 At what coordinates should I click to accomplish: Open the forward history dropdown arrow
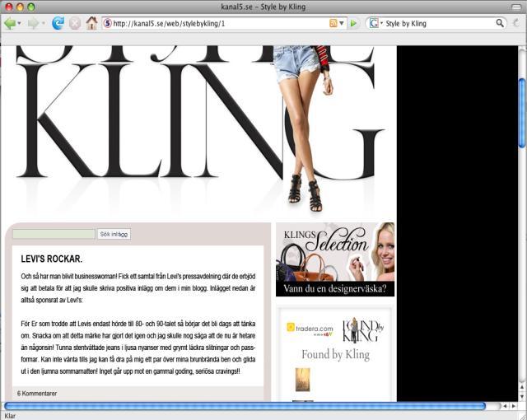[x=44, y=23]
